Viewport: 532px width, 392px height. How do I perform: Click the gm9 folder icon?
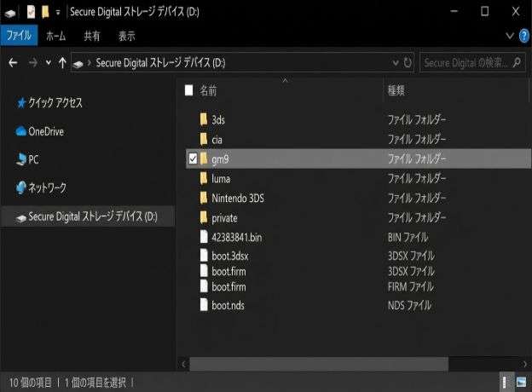(204, 159)
